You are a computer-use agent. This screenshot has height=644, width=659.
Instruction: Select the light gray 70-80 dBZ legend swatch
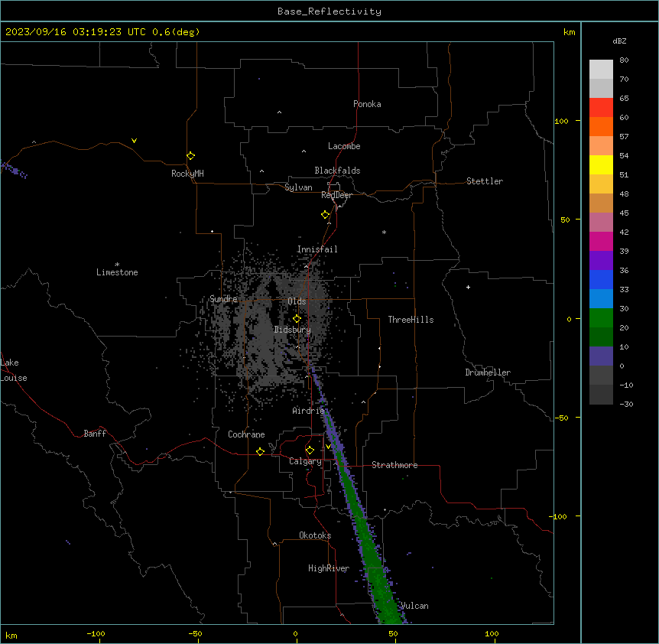601,70
